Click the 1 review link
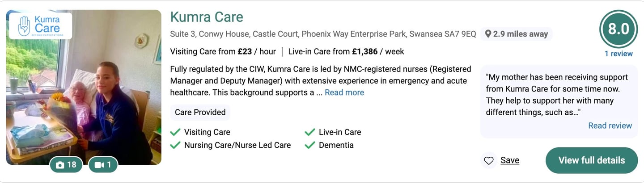This screenshot has height=184, width=644. 619,54
